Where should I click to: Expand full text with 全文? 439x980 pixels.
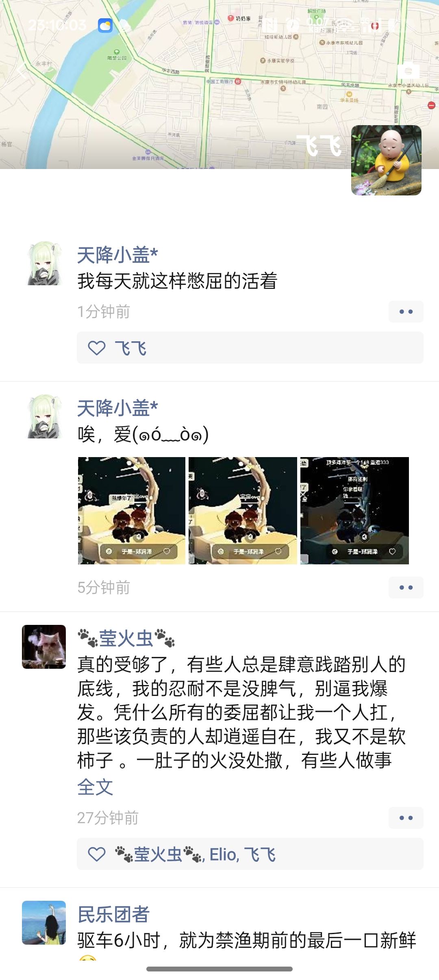(x=95, y=787)
